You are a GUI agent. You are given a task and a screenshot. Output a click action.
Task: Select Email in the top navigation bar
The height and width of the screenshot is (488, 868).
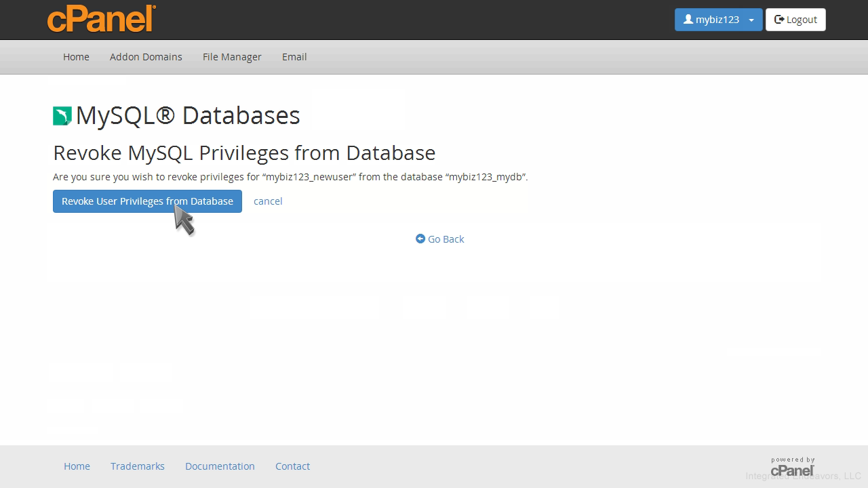(294, 57)
